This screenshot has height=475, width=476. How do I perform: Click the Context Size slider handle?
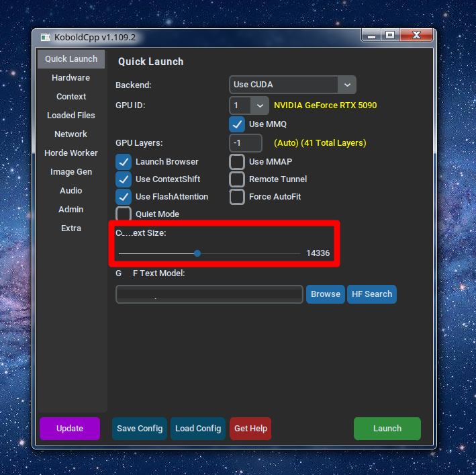point(197,253)
